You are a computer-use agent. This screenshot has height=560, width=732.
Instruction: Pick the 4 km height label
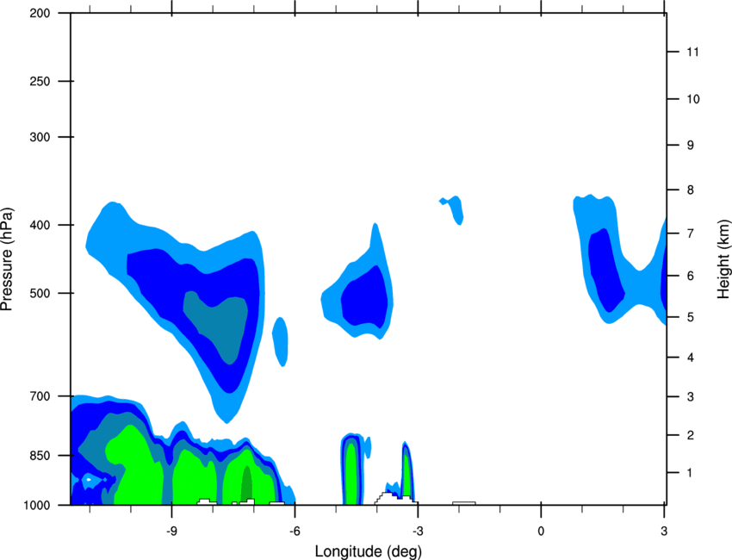coord(691,358)
